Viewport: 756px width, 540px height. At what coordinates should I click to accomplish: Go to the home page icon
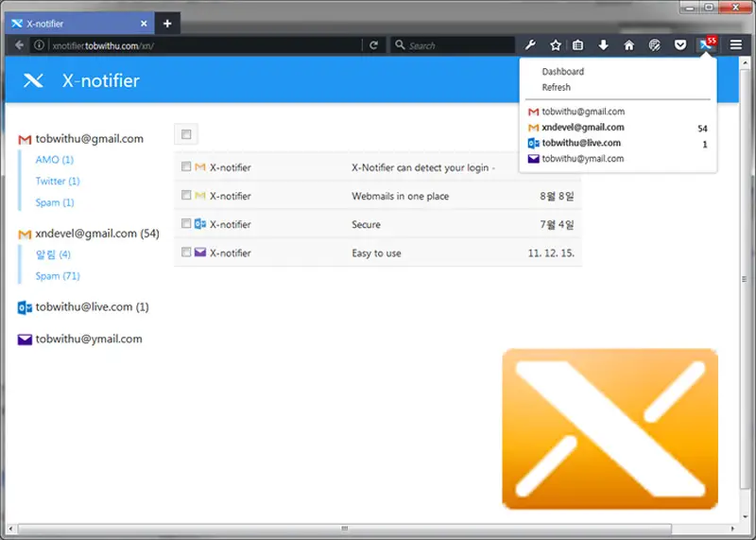[628, 45]
